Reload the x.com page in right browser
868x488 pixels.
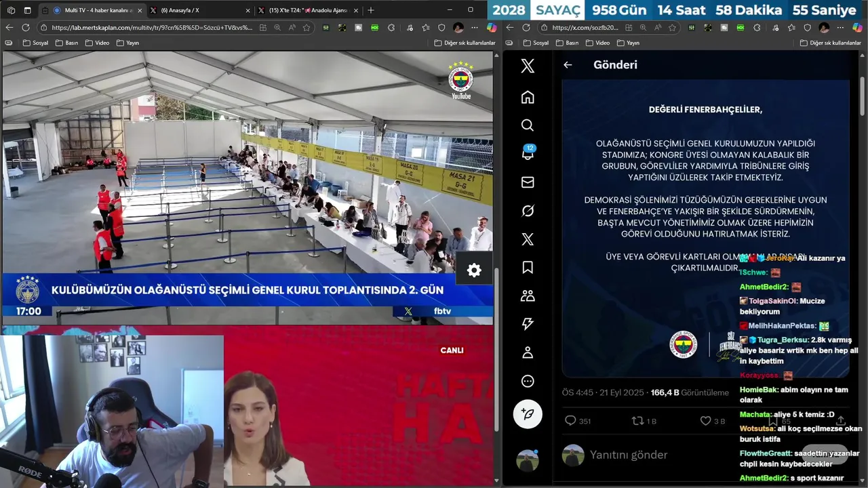pyautogui.click(x=526, y=28)
